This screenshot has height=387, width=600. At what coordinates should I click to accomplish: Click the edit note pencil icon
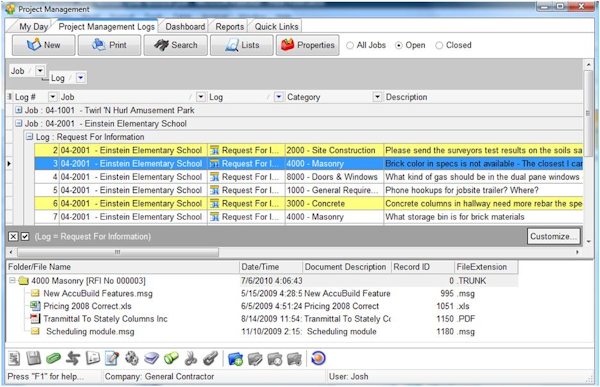click(x=112, y=359)
